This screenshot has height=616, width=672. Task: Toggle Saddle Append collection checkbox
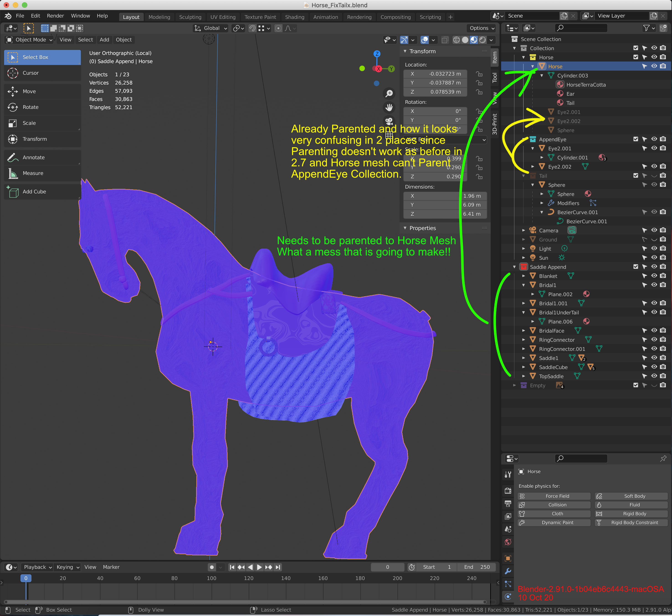pyautogui.click(x=636, y=267)
